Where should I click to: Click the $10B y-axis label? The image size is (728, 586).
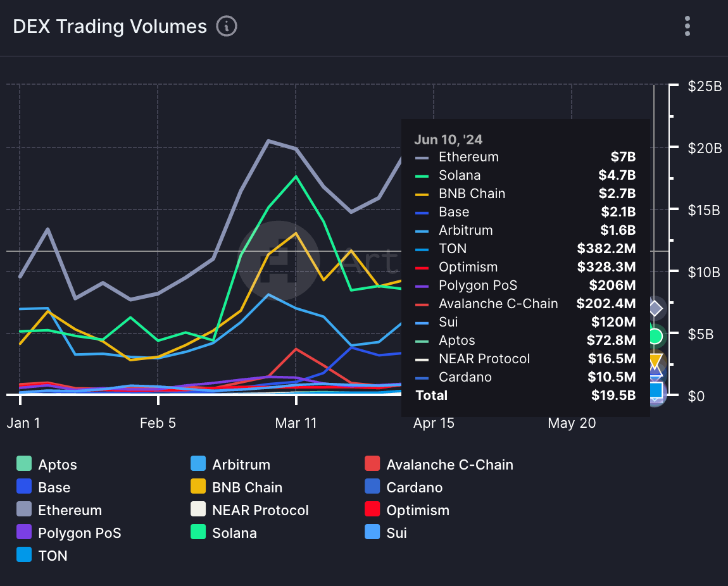tap(705, 272)
